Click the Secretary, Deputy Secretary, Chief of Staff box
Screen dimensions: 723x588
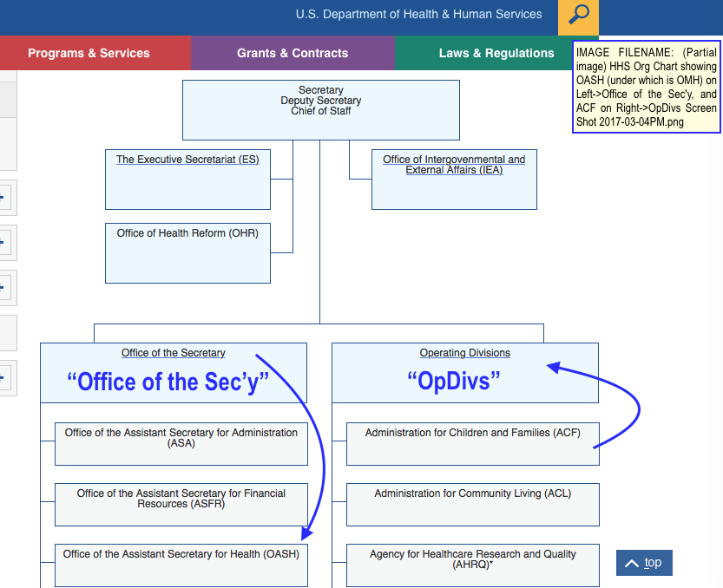pos(320,109)
